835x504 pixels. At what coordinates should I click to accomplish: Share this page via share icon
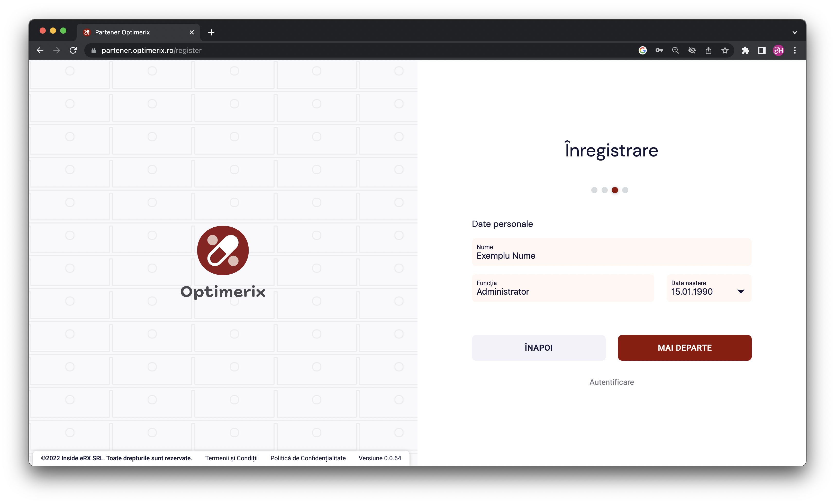[708, 50]
